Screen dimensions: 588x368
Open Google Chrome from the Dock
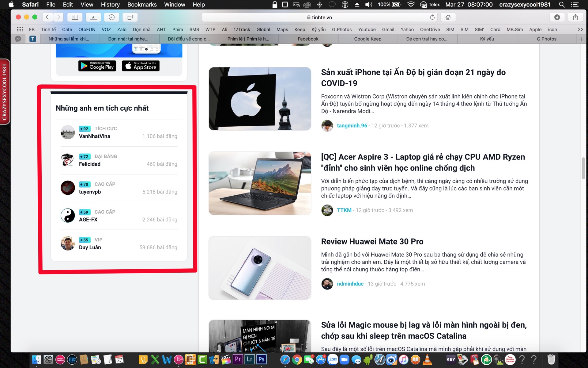point(297,359)
